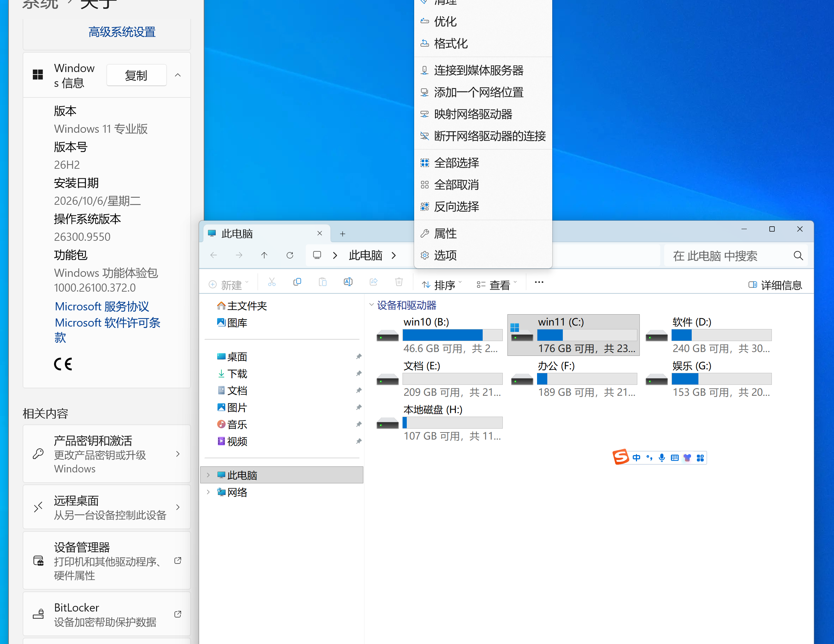
Task: Open 产品密钥和激活 settings card
Action: point(107,454)
